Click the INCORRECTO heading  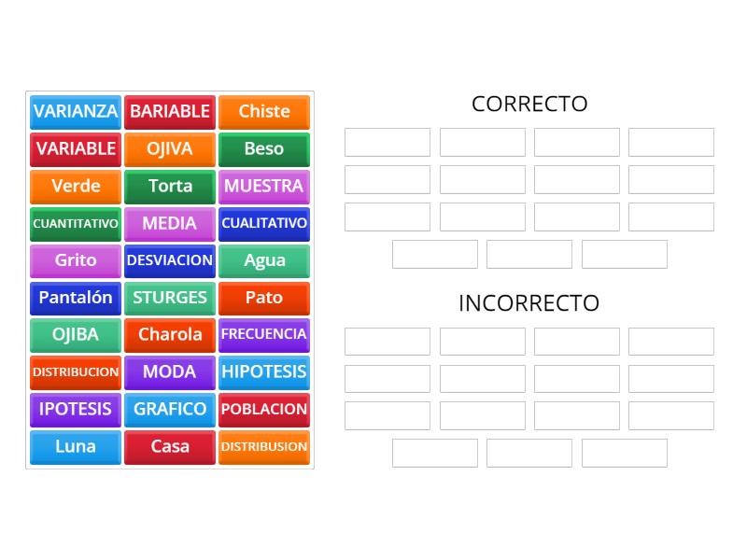pos(529,303)
